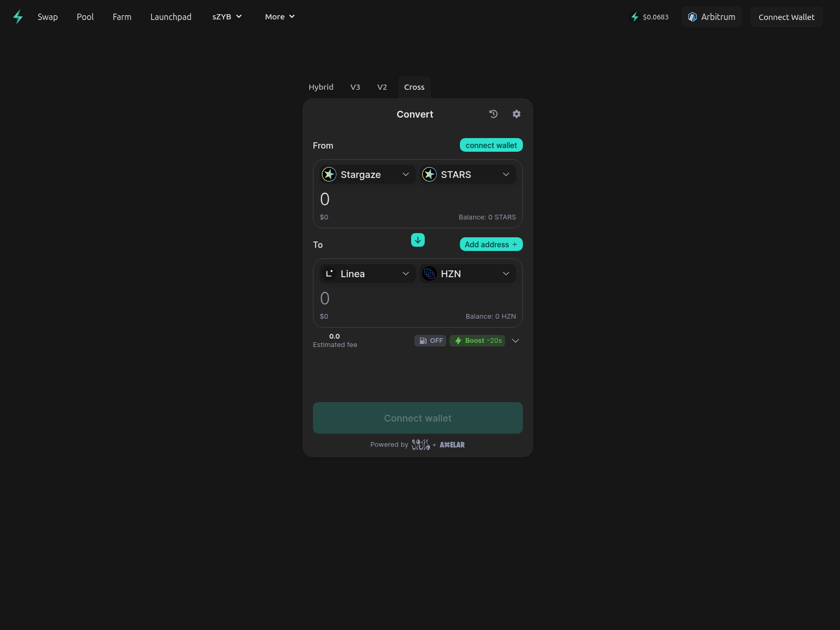Switch to the Hybrid tab
840x630 pixels.
pyautogui.click(x=321, y=87)
